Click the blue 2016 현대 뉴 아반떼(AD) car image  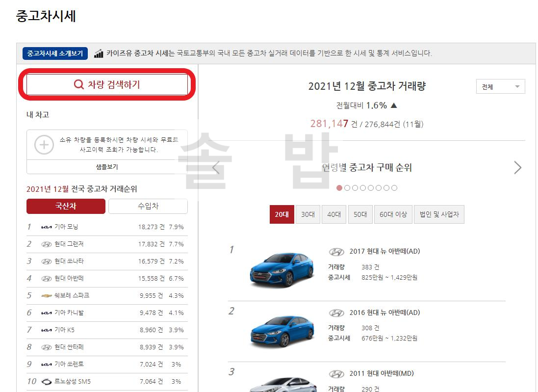pos(282,331)
